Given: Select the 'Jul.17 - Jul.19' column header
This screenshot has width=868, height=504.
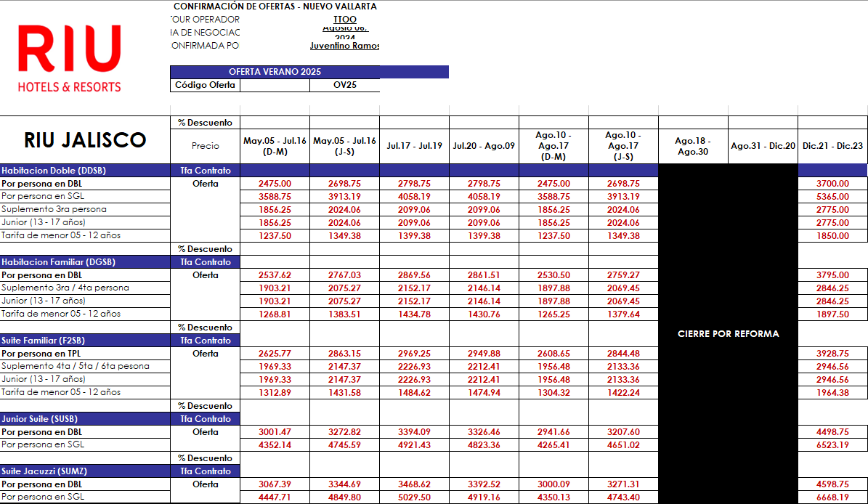Looking at the screenshot, I should tap(415, 146).
